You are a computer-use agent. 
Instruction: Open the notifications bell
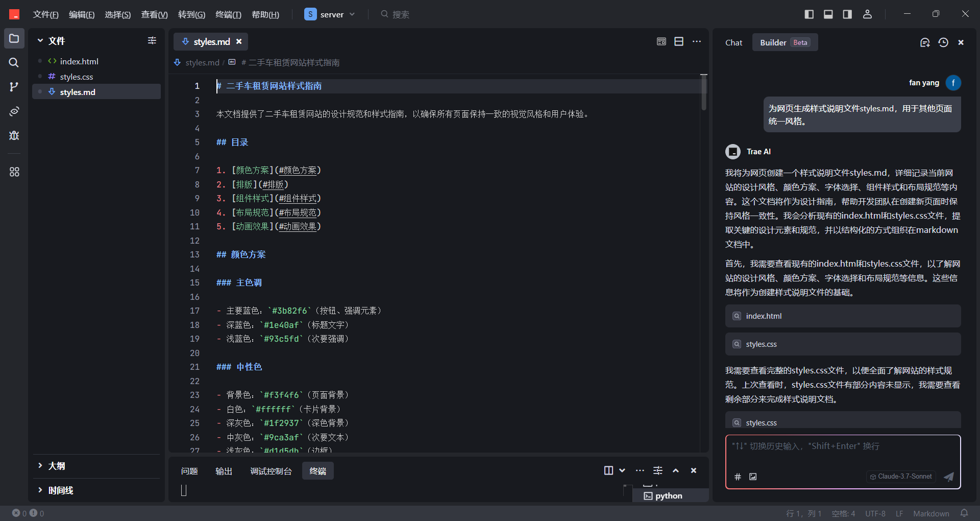click(964, 513)
